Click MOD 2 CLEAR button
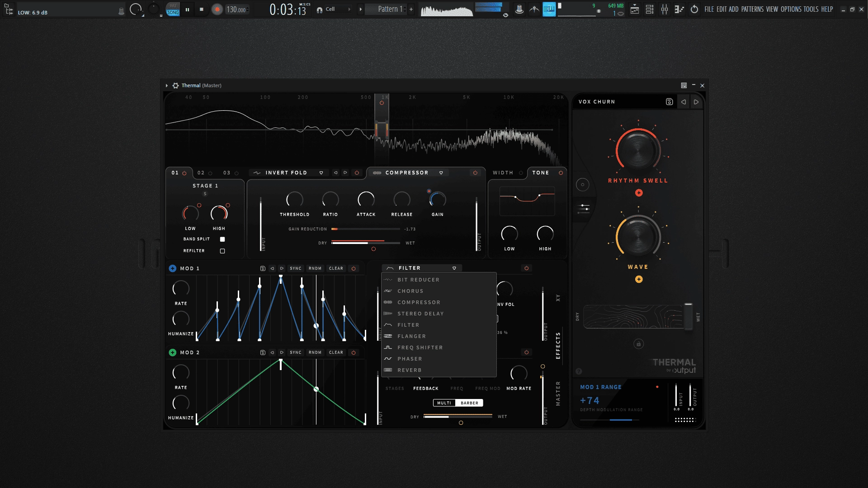The height and width of the screenshot is (488, 868). (x=336, y=352)
